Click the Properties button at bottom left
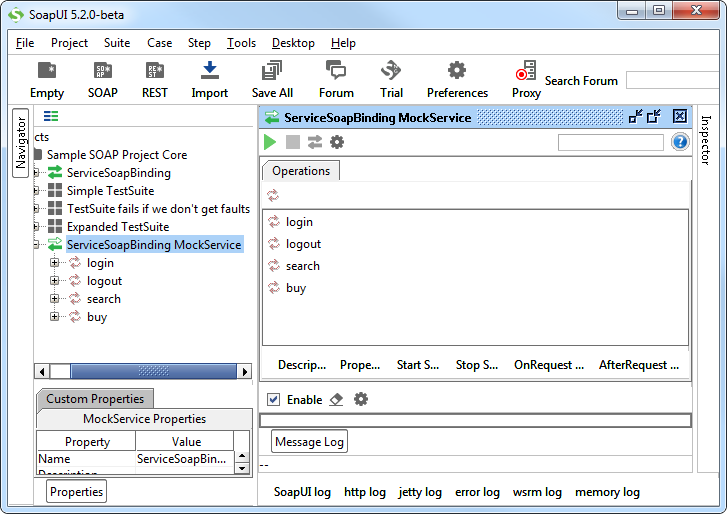Screen dimensions: 727x514 (x=77, y=491)
